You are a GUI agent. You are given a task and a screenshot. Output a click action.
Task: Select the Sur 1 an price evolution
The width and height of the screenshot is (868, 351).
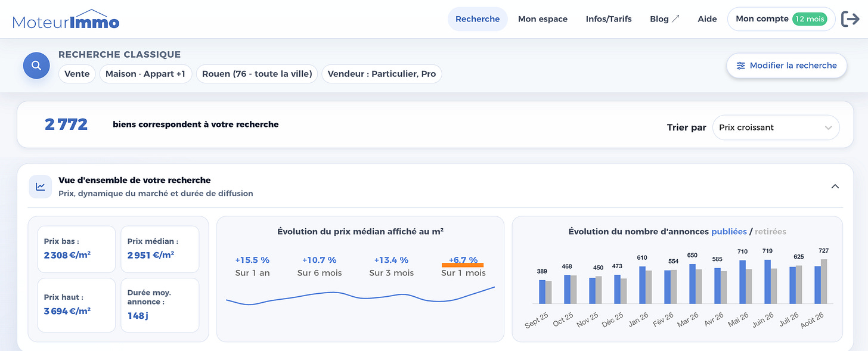click(x=252, y=266)
